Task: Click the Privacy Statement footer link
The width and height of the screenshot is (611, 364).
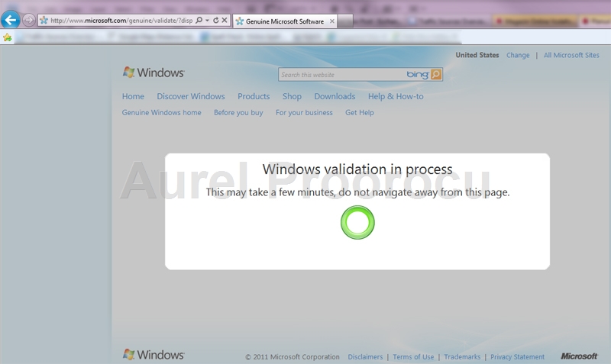Action: [x=517, y=357]
